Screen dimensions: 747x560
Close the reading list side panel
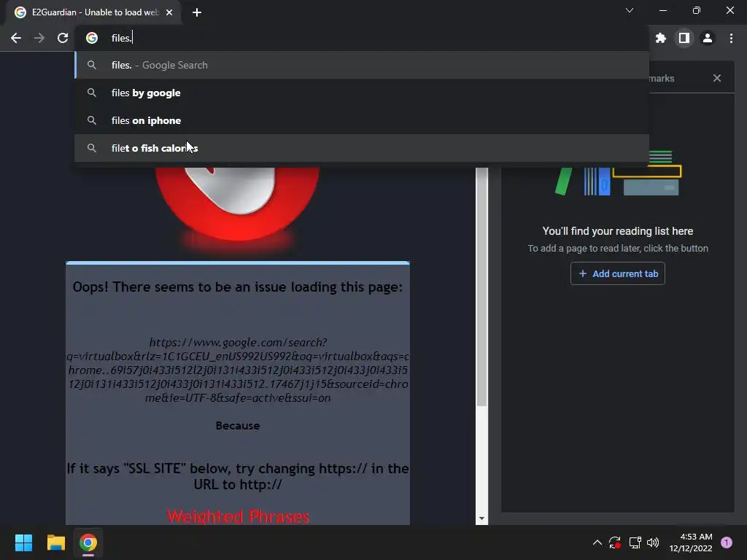[x=717, y=78]
